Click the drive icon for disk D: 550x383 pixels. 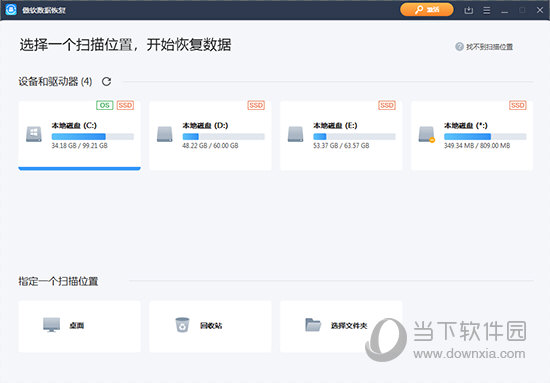165,134
